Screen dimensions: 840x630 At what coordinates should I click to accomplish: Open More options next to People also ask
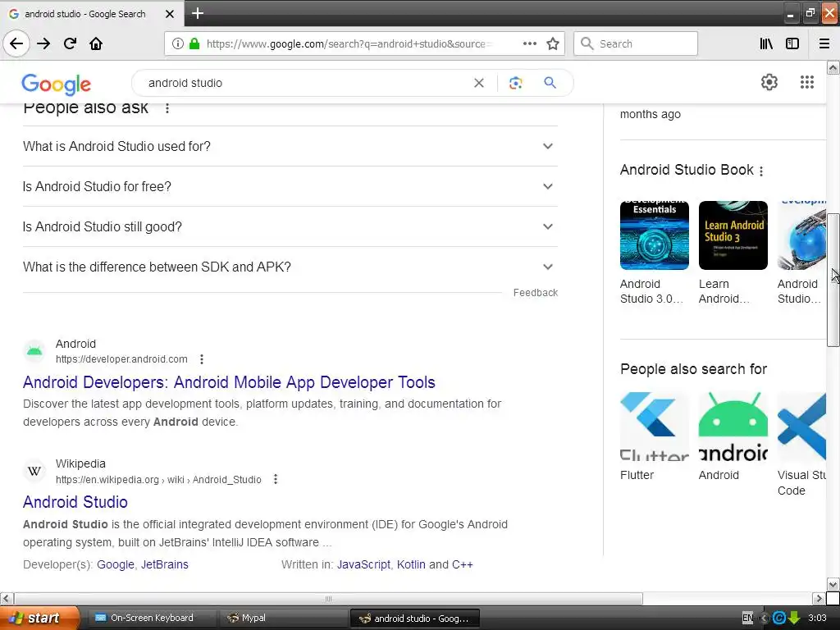click(167, 108)
